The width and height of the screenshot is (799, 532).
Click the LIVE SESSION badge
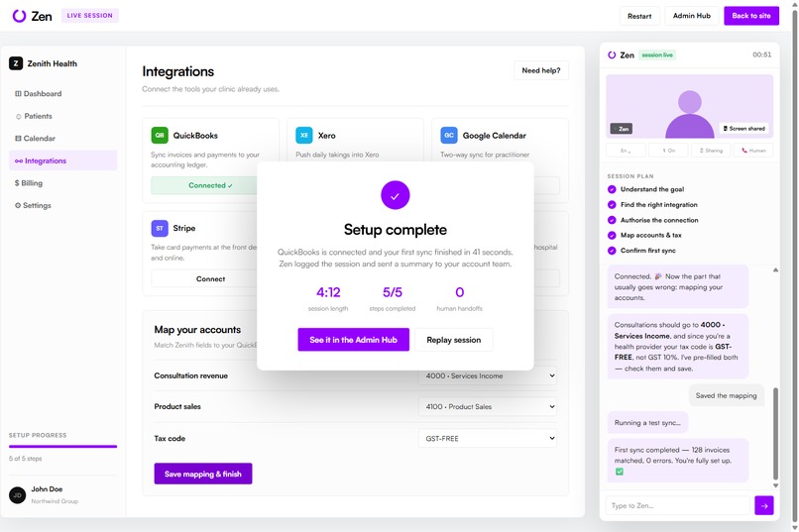90,16
